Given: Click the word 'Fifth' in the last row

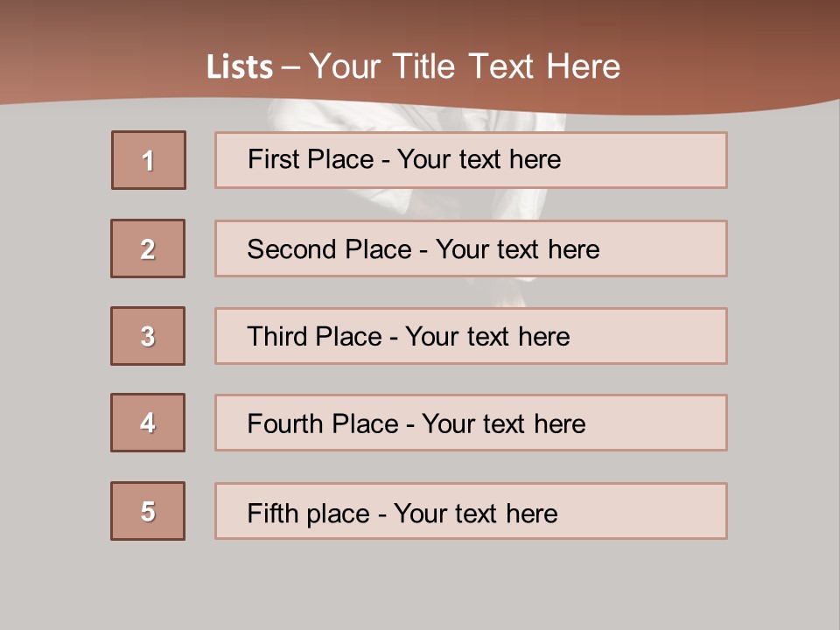Looking at the screenshot, I should [x=272, y=513].
